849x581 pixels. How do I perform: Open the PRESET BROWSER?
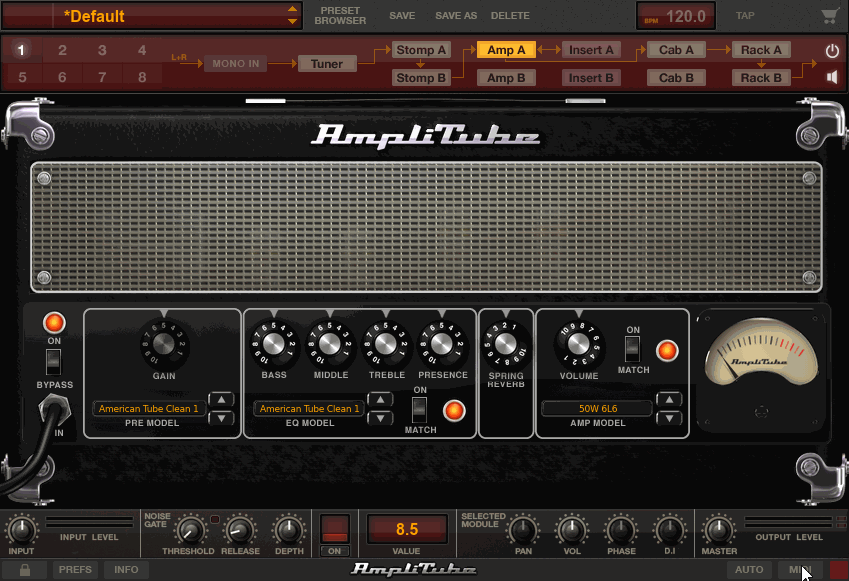(340, 16)
